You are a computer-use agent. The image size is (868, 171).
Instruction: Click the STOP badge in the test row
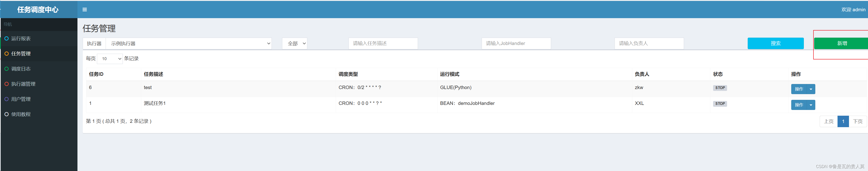click(720, 88)
